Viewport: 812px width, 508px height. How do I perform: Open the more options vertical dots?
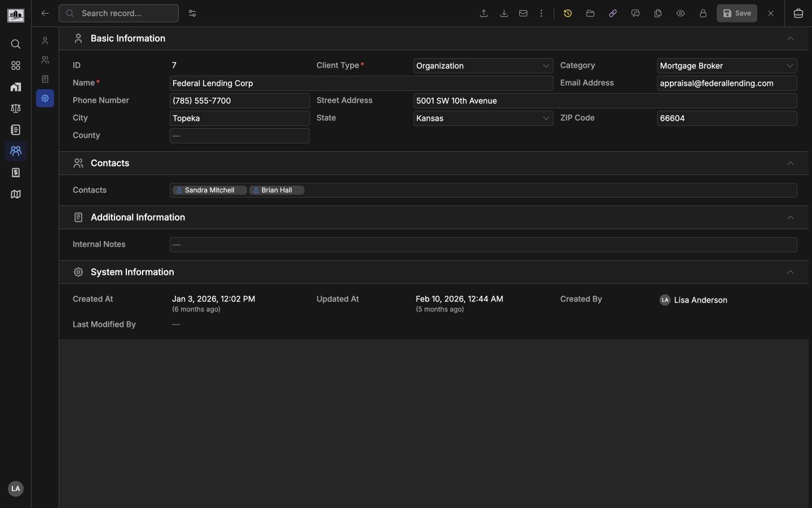coord(542,14)
